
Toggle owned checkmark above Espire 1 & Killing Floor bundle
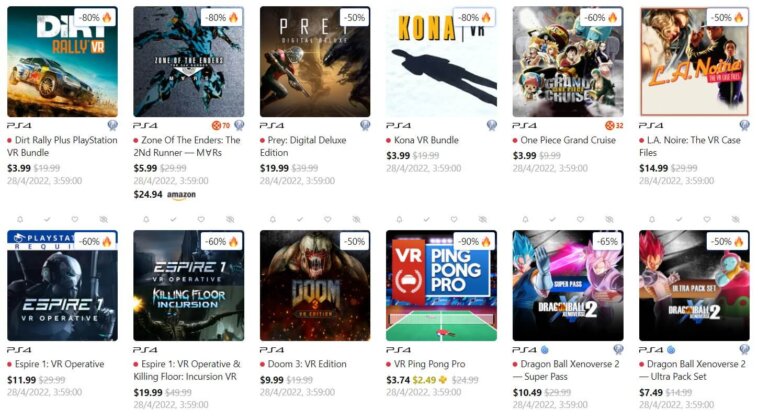point(174,219)
